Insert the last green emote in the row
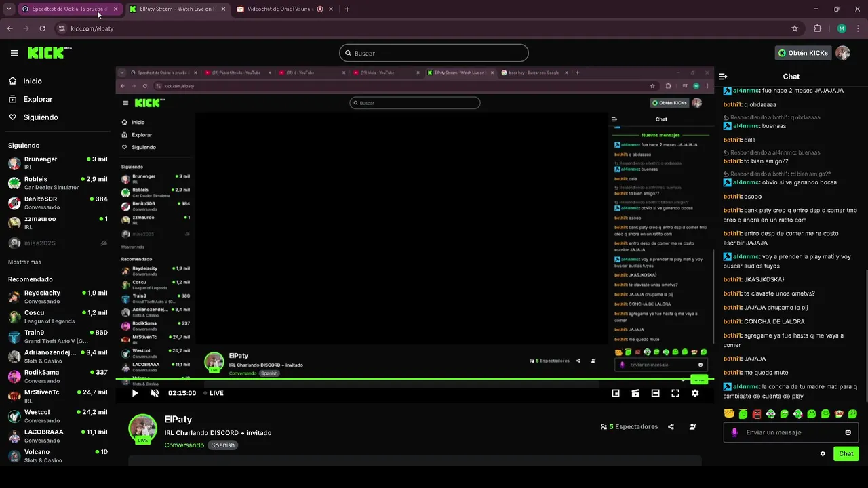The height and width of the screenshot is (488, 868). coord(852,413)
